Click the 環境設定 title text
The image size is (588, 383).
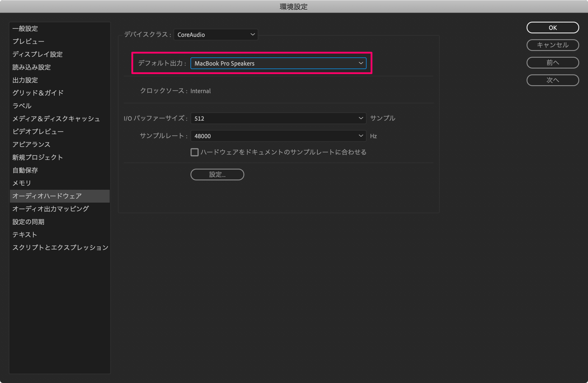click(294, 7)
